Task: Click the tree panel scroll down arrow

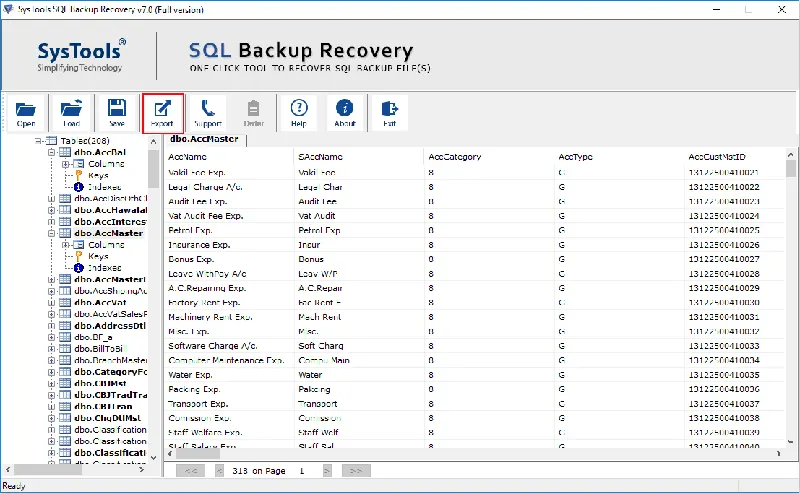Action: click(x=153, y=458)
